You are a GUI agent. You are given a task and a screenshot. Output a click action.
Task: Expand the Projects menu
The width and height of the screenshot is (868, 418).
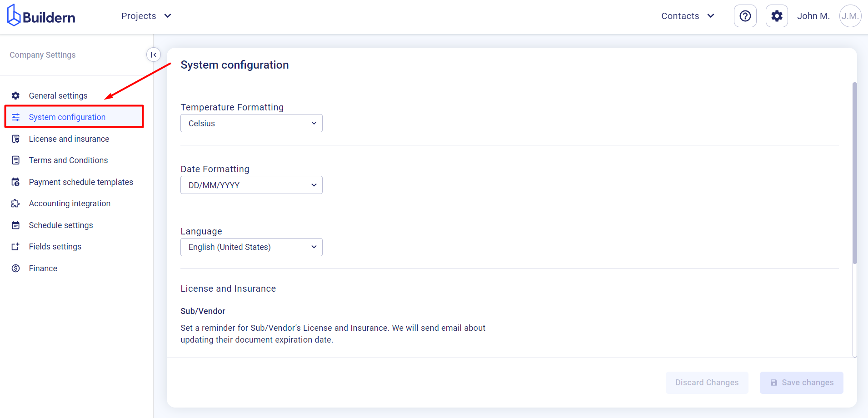(146, 16)
